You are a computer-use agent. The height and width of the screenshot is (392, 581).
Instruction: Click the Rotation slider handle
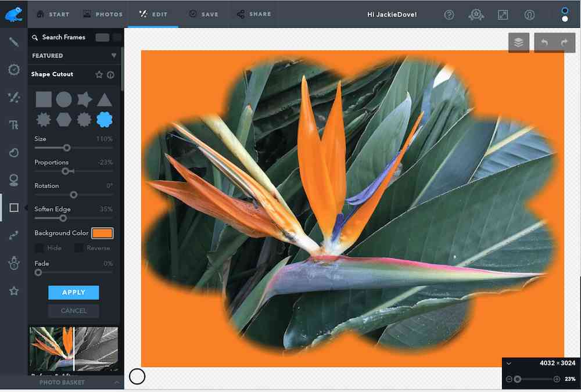coord(74,195)
